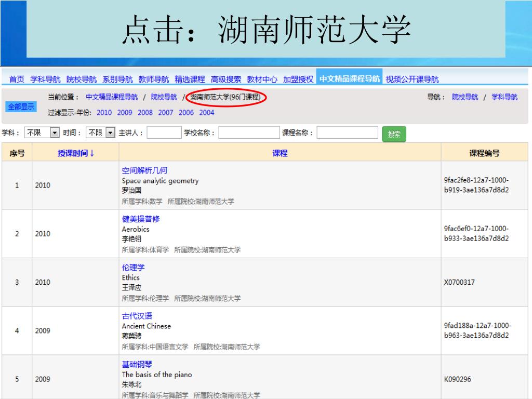Open course 健美操普修
Screen dimensions: 532x399
click(x=141, y=219)
